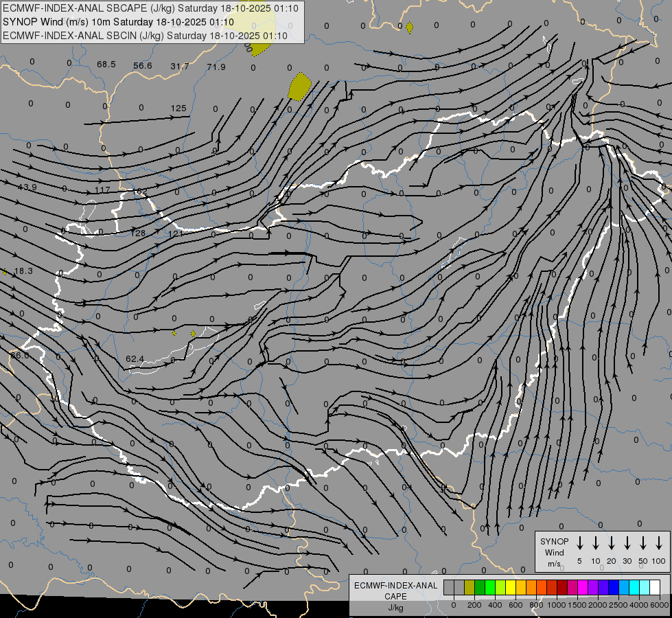Click the CAPE value 71.9 on map

tap(216, 67)
